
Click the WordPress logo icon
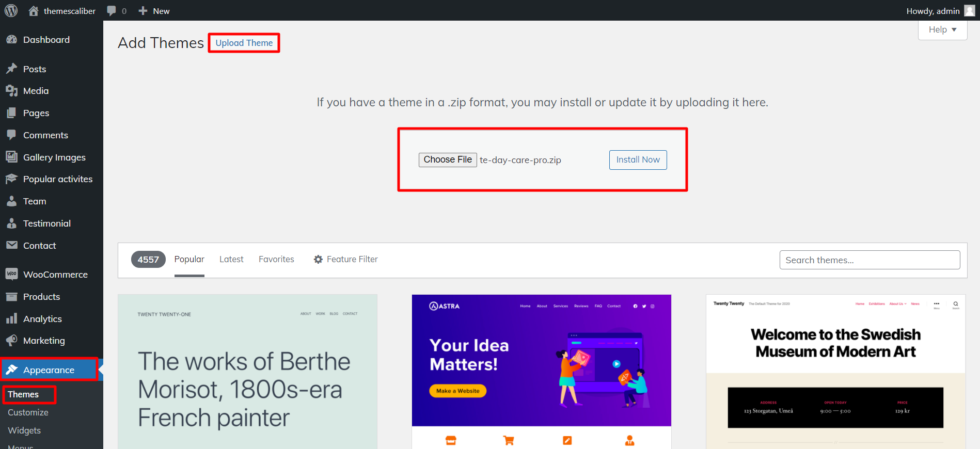click(11, 11)
